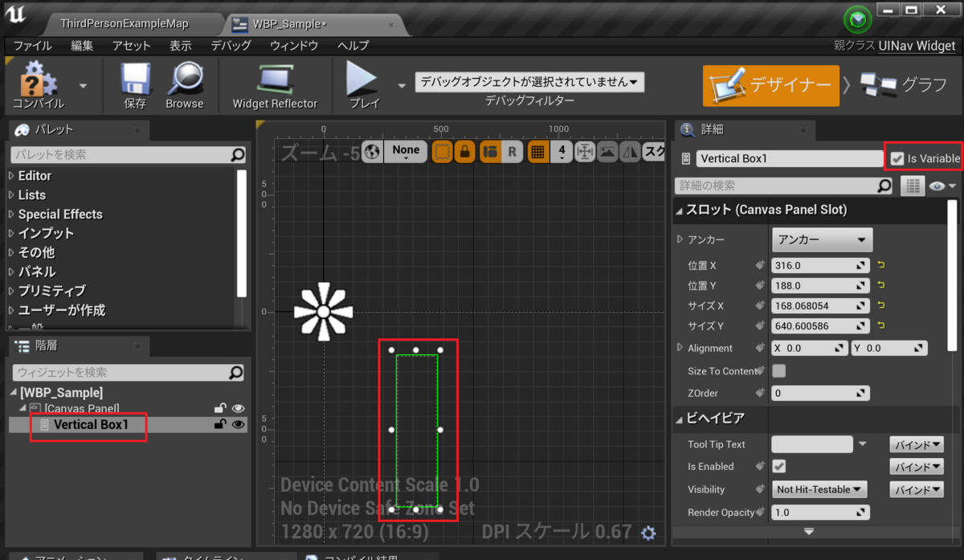Click the landscape image preview icon
Image resolution: width=964 pixels, height=560 pixels.
(x=607, y=151)
